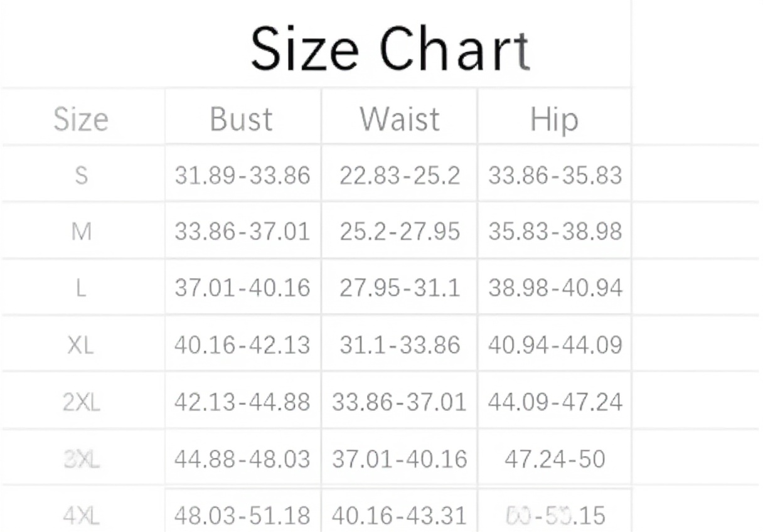This screenshot has width=763, height=532.
Task: Select waist cell 22.83-25.2
Action: coord(400,176)
